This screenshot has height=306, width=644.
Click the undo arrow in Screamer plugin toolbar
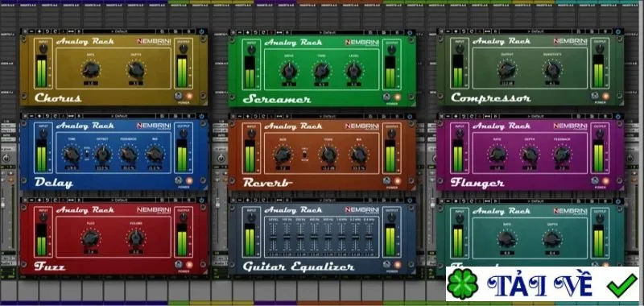tap(255, 31)
